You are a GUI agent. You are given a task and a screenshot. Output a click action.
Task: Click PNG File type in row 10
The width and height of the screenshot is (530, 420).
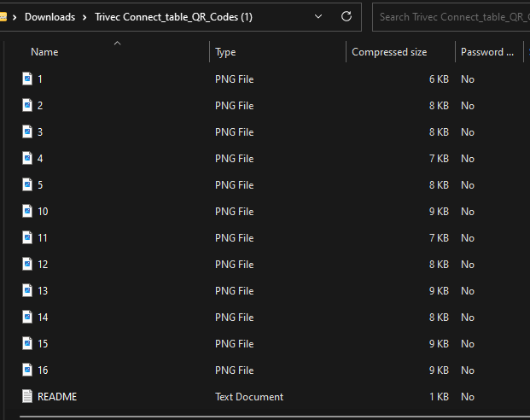(234, 212)
